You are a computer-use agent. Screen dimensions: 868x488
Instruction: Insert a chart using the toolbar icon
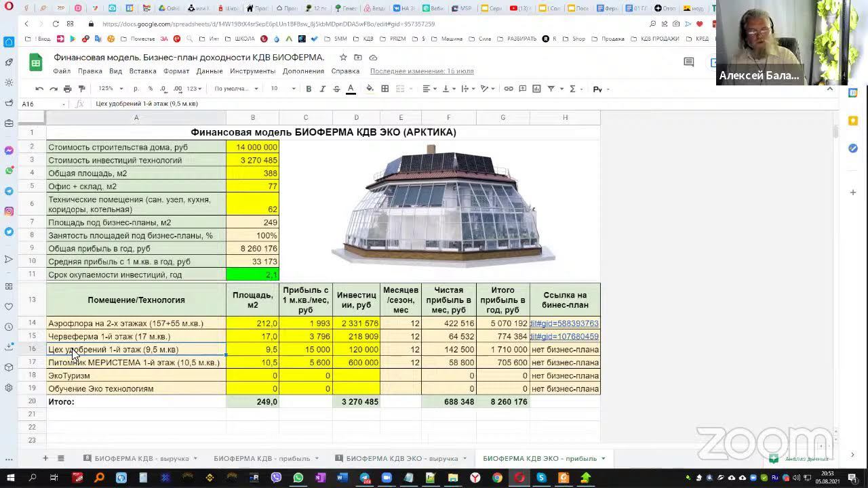[536, 89]
